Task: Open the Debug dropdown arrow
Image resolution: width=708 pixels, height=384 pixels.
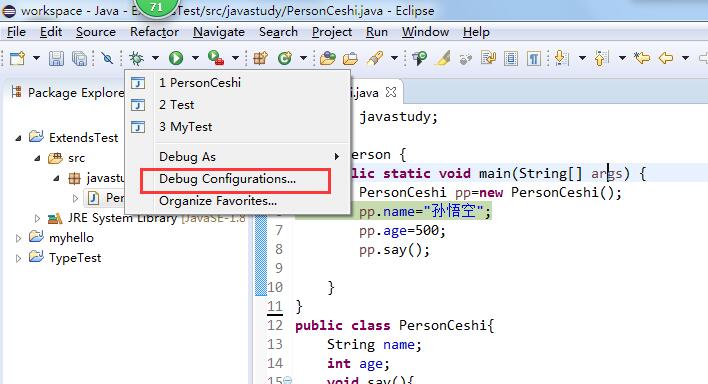Action: [x=155, y=58]
